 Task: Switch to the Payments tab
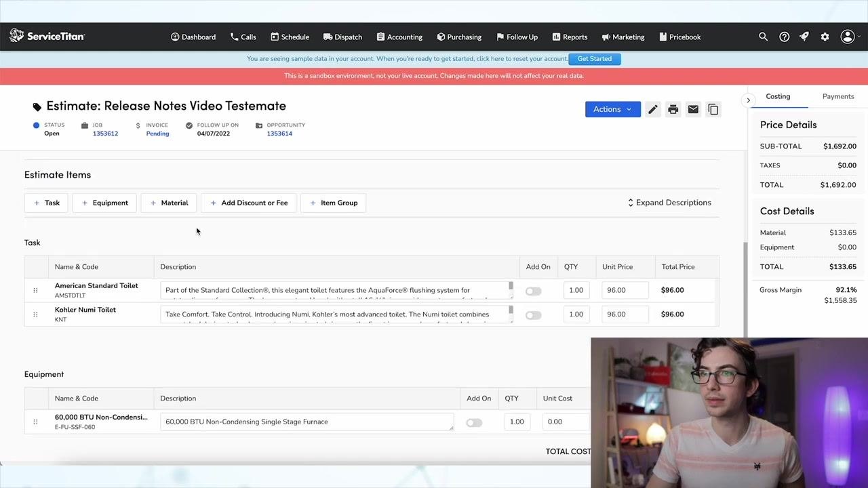coord(838,96)
